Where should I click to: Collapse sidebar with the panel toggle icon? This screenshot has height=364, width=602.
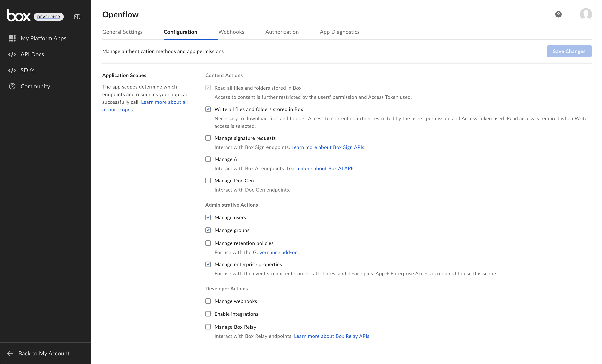pos(77,17)
